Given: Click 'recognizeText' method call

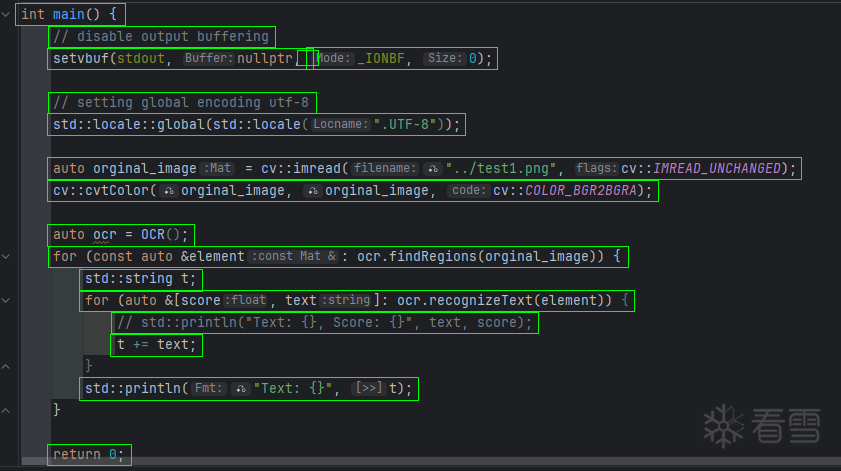Looking at the screenshot, I should [x=481, y=300].
